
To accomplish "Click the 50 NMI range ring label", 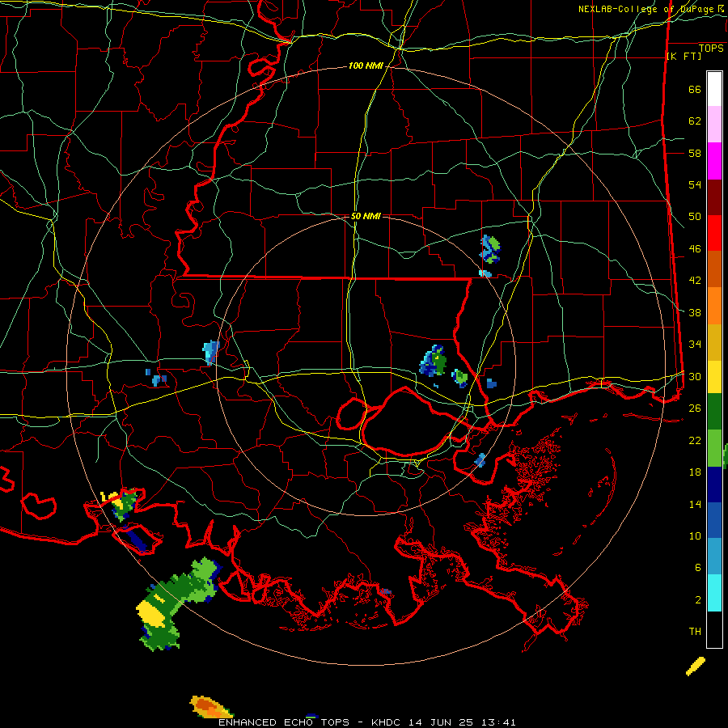I will (x=366, y=216).
